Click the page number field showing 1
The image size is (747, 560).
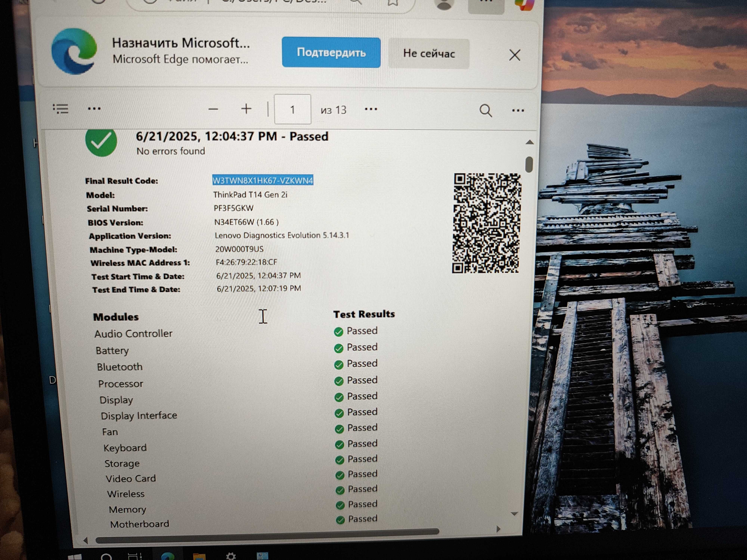tap(292, 109)
